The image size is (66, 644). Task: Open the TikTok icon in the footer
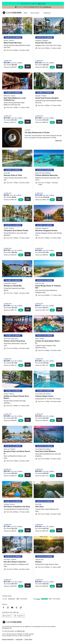[21, 607]
